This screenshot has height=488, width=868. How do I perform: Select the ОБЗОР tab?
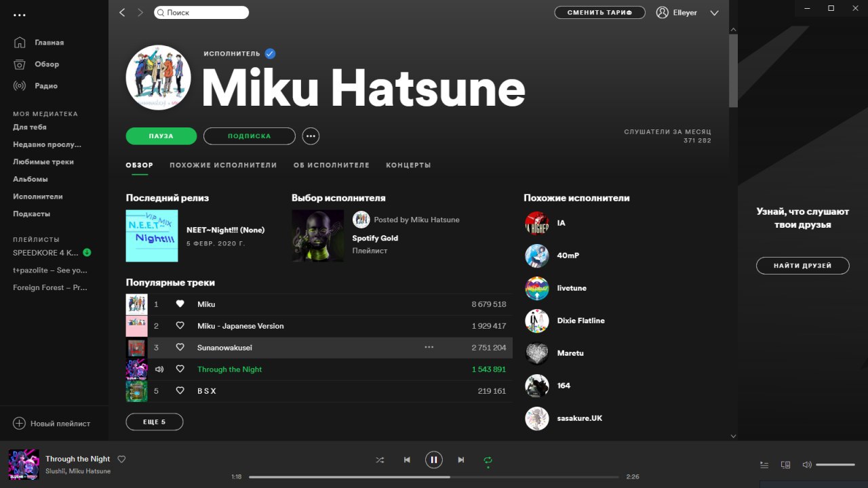[x=140, y=165]
